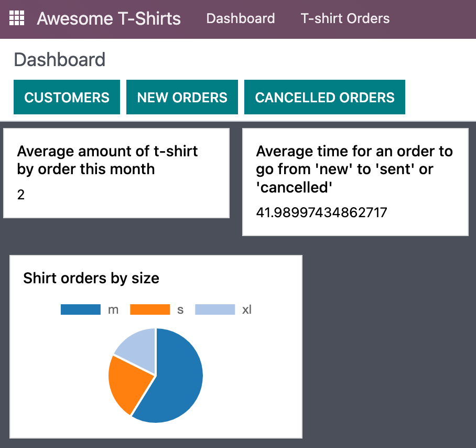Open NEW ORDERS list

(x=182, y=97)
